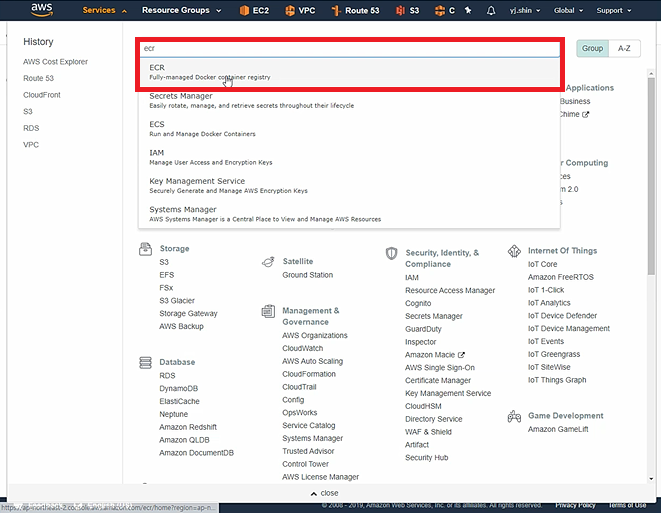Open Storage Gateway service
Viewport: 661px width, 513px height.
click(x=188, y=314)
